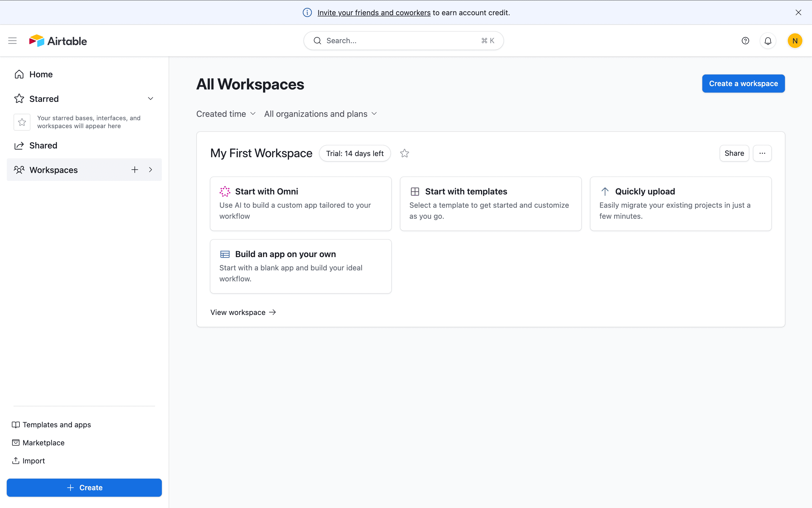Follow the Invite your friends and coworkers link

coord(374,12)
